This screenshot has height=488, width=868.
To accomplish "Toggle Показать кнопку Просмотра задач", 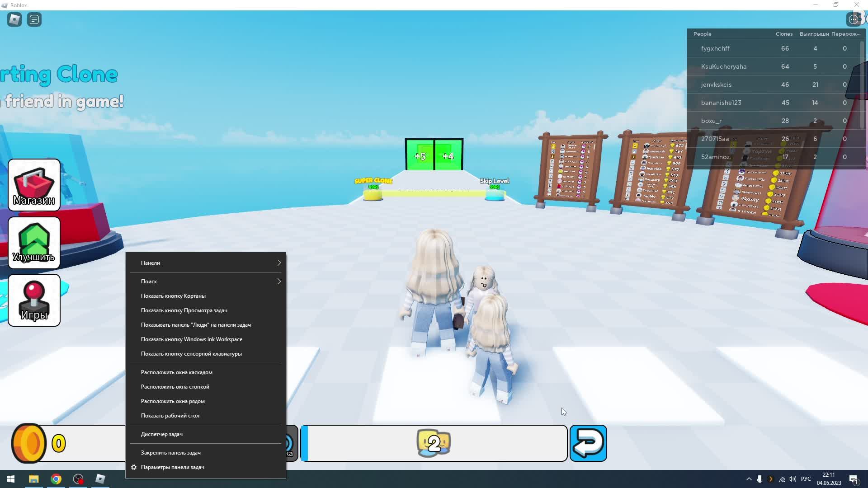I will pyautogui.click(x=184, y=310).
